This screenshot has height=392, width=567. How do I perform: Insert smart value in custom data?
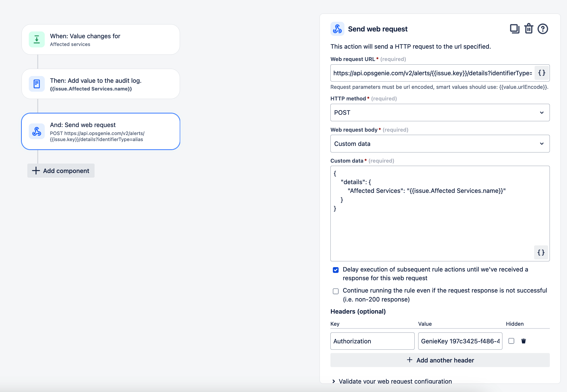[541, 252]
